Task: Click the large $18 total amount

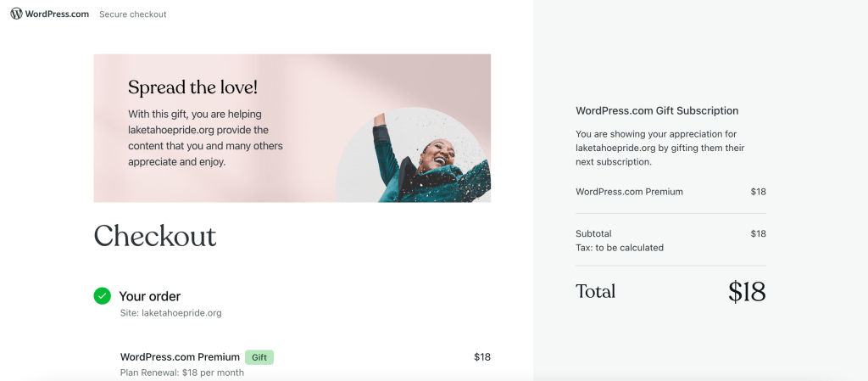Action: tap(746, 292)
